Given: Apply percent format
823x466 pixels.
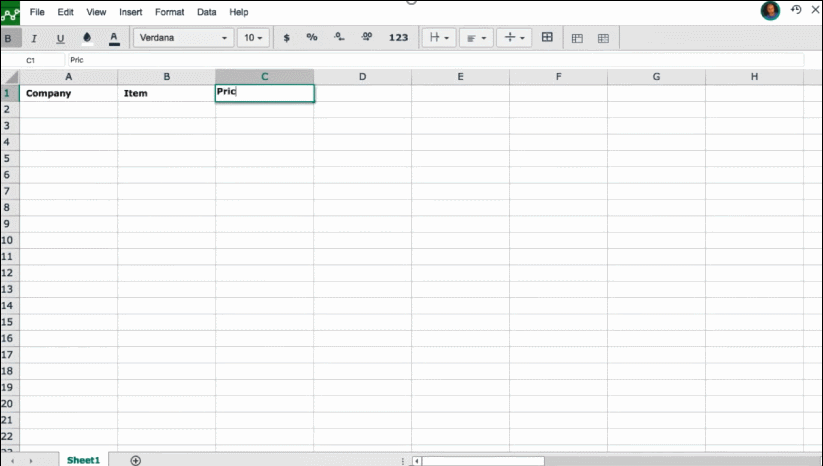Looking at the screenshot, I should pyautogui.click(x=312, y=37).
